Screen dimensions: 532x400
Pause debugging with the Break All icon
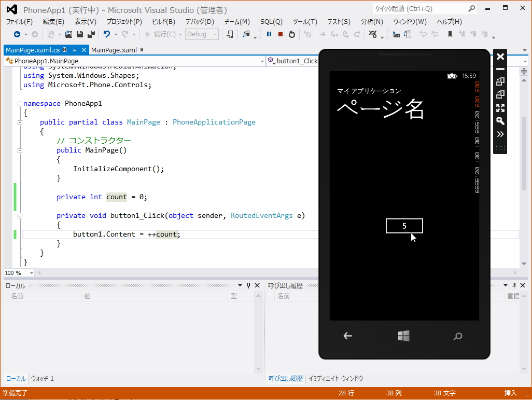click(269, 34)
